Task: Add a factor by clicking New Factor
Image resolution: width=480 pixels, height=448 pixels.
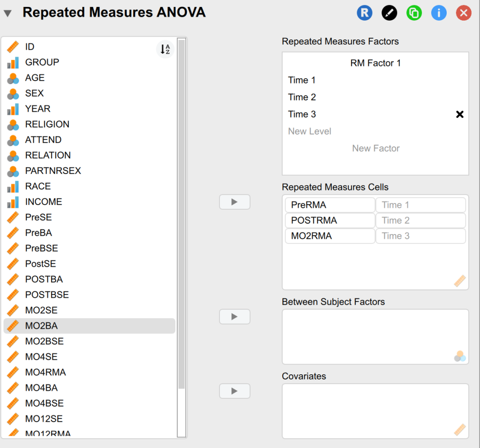Action: tap(375, 148)
